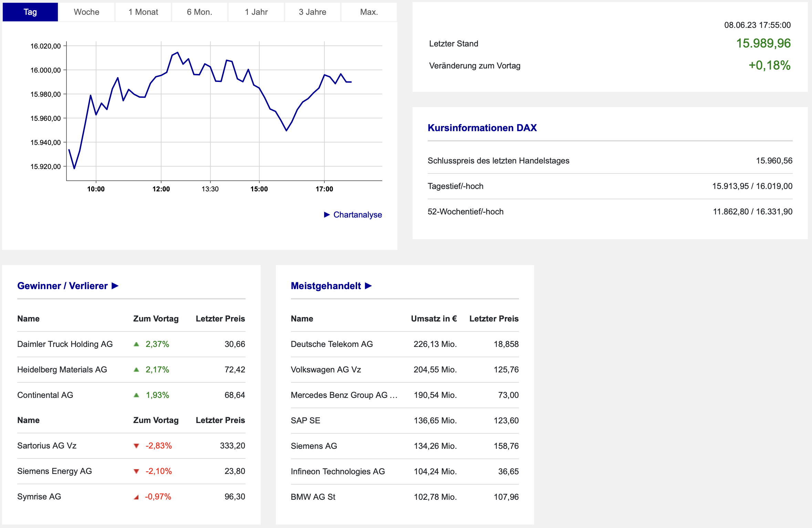Switch chart to the Woche tab
Viewport: 812px width, 528px height.
click(x=86, y=12)
